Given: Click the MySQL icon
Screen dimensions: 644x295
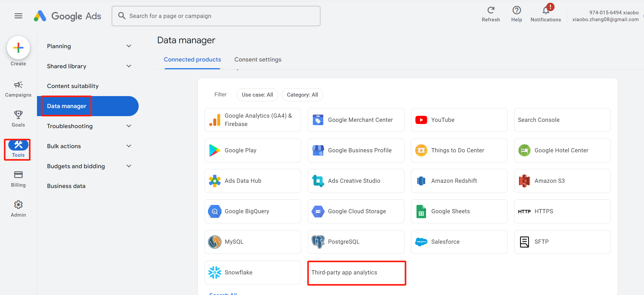Looking at the screenshot, I should point(215,242).
